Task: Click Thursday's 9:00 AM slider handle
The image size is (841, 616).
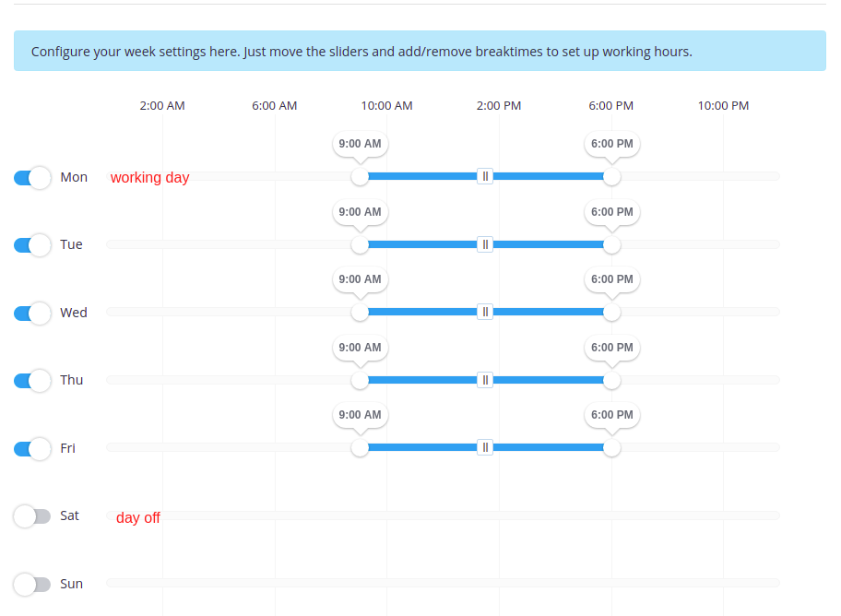Action: click(360, 380)
